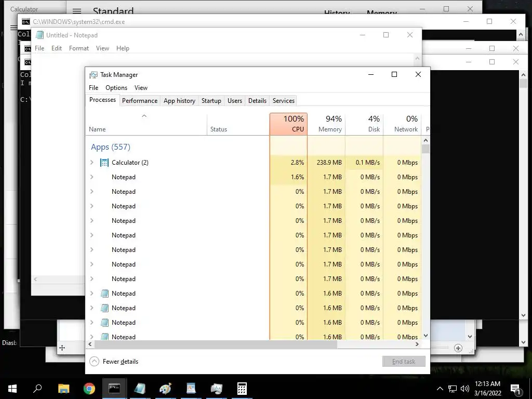The image size is (532, 399).
Task: Click Task Manager horizontal scrollbar right arrow
Action: pos(417,344)
